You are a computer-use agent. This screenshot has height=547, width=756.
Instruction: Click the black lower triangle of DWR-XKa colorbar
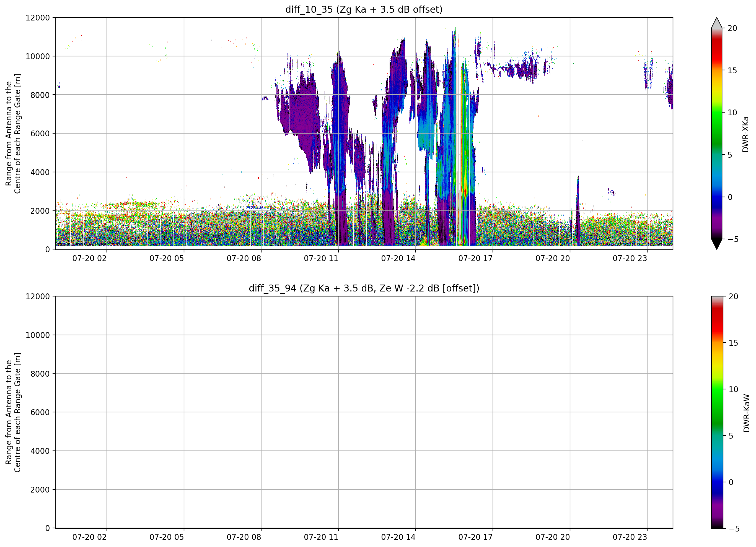pyautogui.click(x=716, y=244)
